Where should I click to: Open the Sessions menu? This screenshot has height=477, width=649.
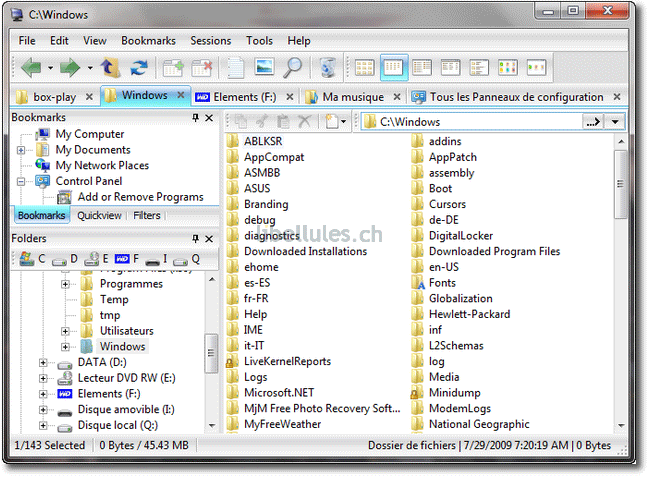[211, 41]
